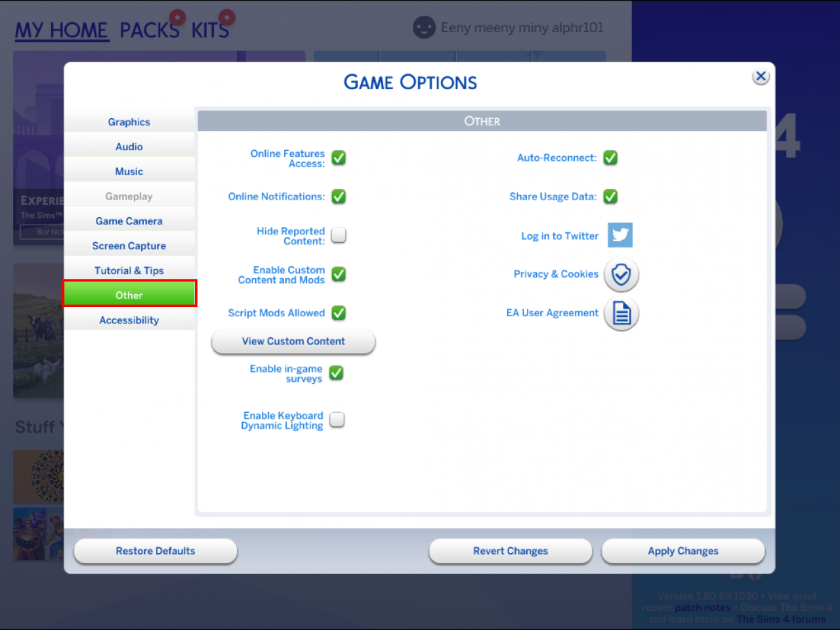The height and width of the screenshot is (630, 840).
Task: Turn off Auto-Reconnect
Action: (x=610, y=157)
